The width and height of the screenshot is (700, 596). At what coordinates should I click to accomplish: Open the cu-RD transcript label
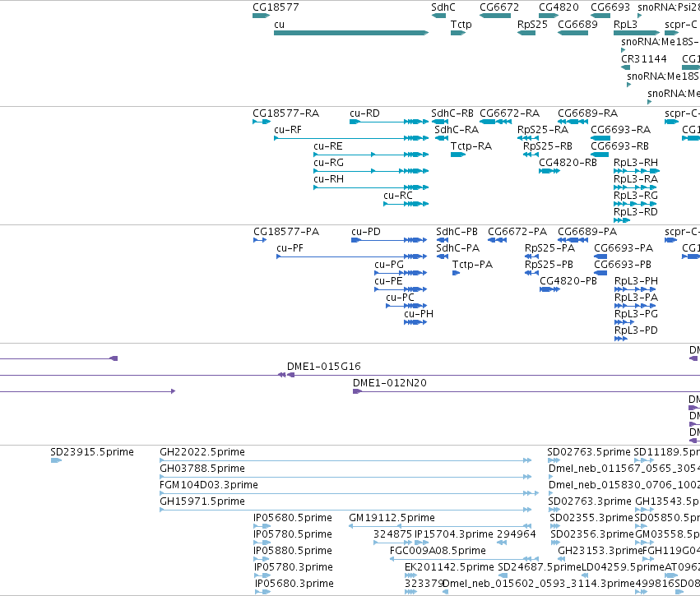click(x=364, y=113)
